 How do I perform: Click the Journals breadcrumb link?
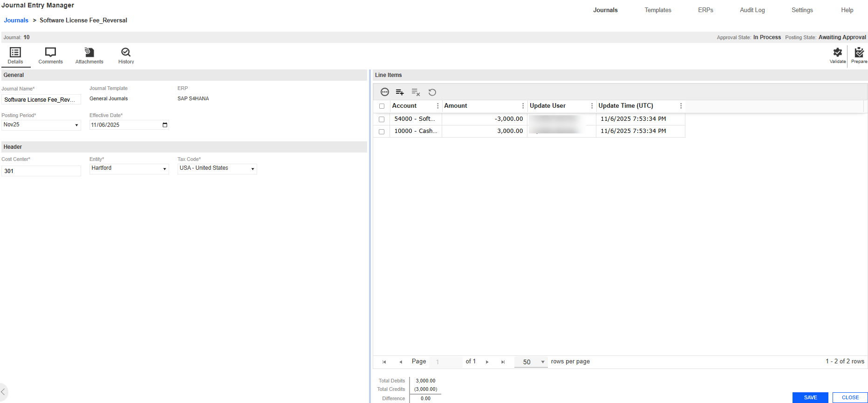pyautogui.click(x=16, y=21)
